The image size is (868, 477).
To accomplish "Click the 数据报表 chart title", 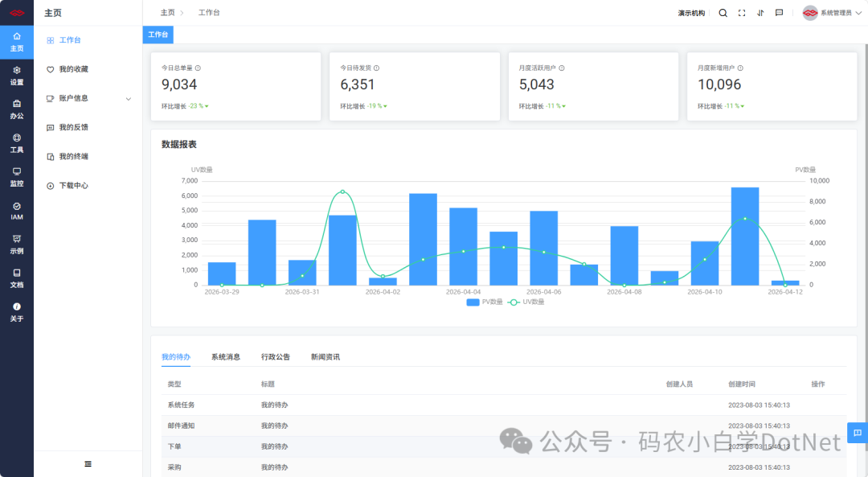I will tap(178, 144).
